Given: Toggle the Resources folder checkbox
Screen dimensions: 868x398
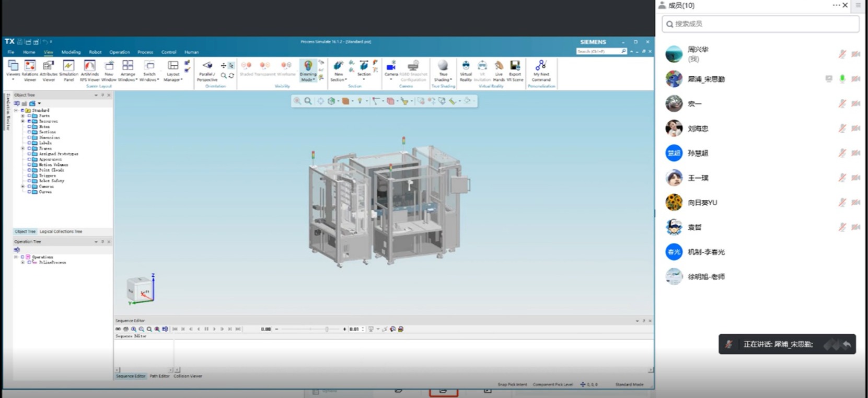Looking at the screenshot, I should click(29, 121).
